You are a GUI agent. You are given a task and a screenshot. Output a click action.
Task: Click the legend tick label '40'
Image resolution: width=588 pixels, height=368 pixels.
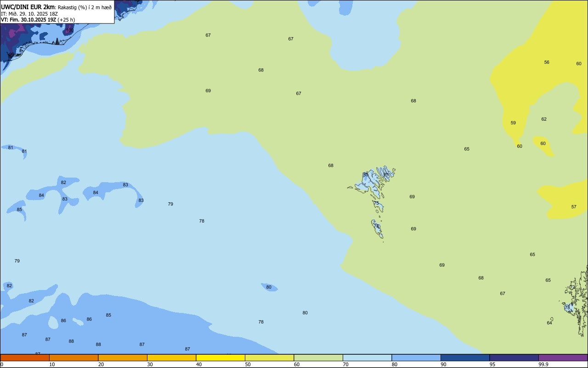pyautogui.click(x=199, y=364)
